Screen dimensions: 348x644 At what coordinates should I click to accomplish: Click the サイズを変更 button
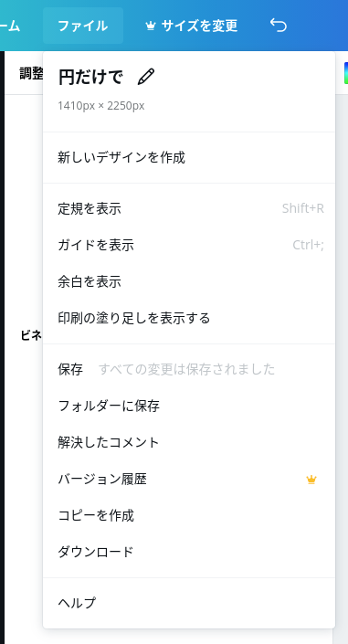192,26
